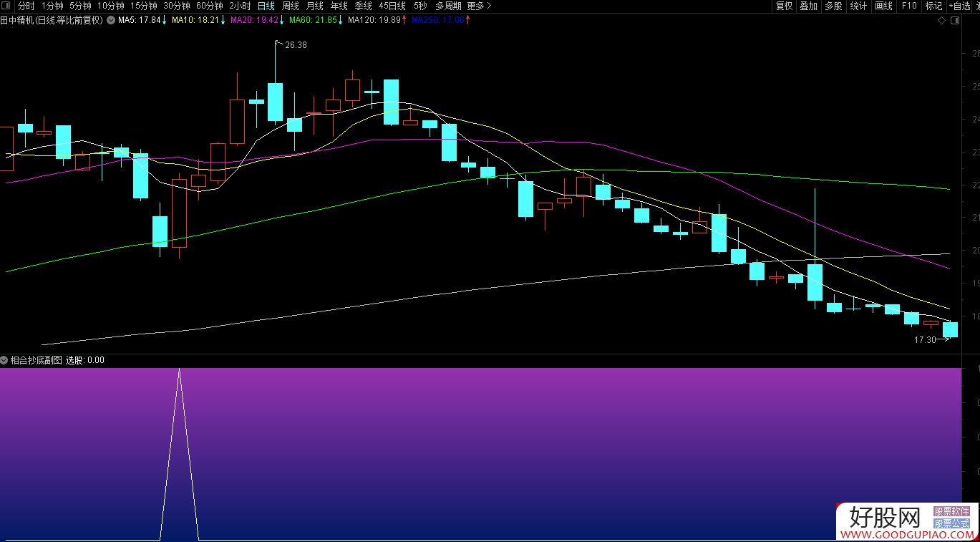980x542 pixels.
Task: Click the diamond icon at chart top right
Action: point(941,21)
